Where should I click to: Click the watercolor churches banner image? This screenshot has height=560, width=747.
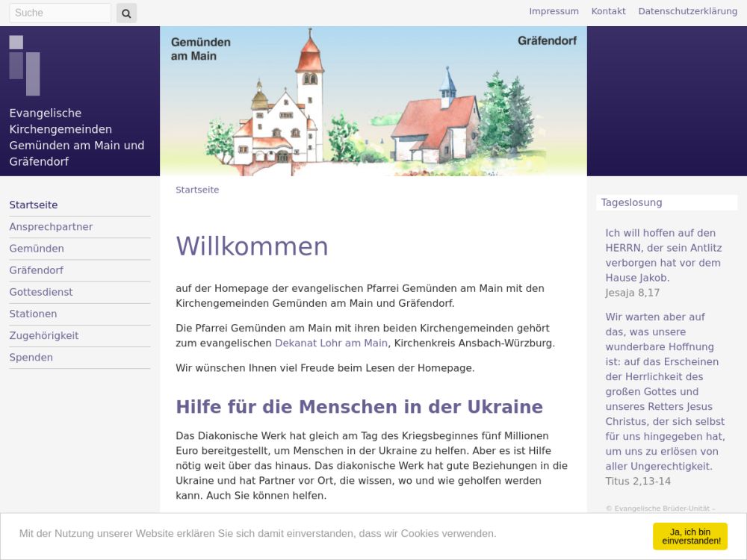[x=373, y=102]
